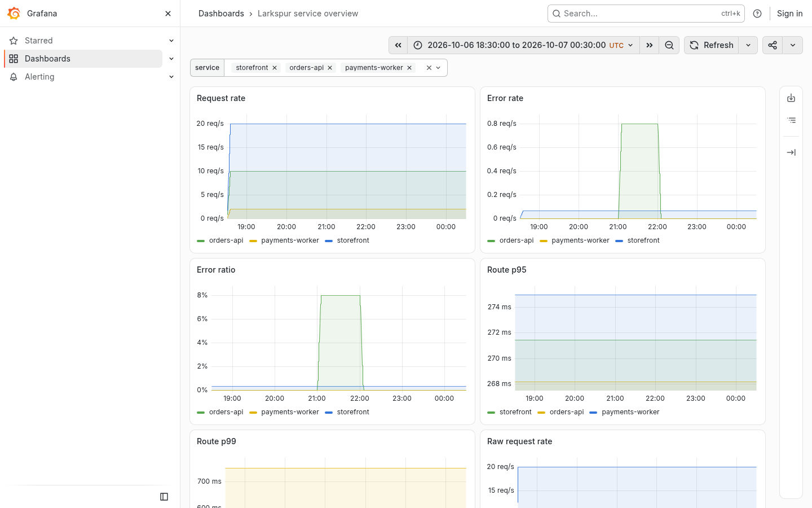Click the storefront color swatch in Request rate legend
The height and width of the screenshot is (508, 812).
pyautogui.click(x=329, y=241)
